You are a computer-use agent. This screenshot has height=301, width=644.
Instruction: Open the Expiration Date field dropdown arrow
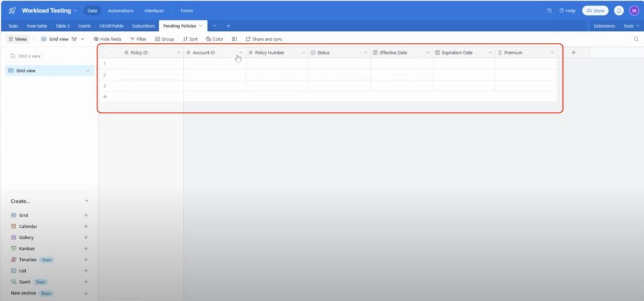coord(490,53)
